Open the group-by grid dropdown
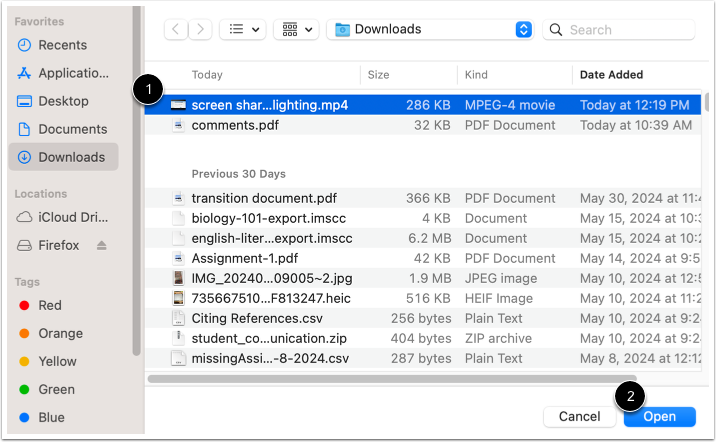This screenshot has width=716, height=442. (x=296, y=30)
